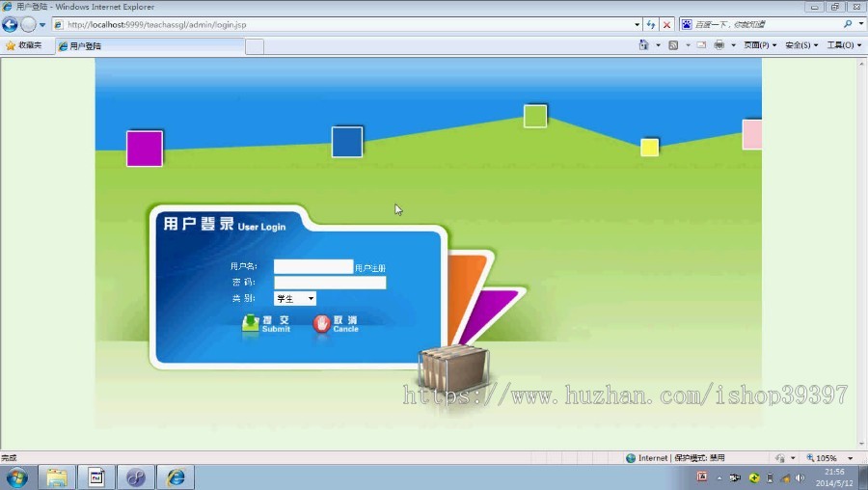
Task: Expand the Home button dropdown arrow
Action: (658, 45)
